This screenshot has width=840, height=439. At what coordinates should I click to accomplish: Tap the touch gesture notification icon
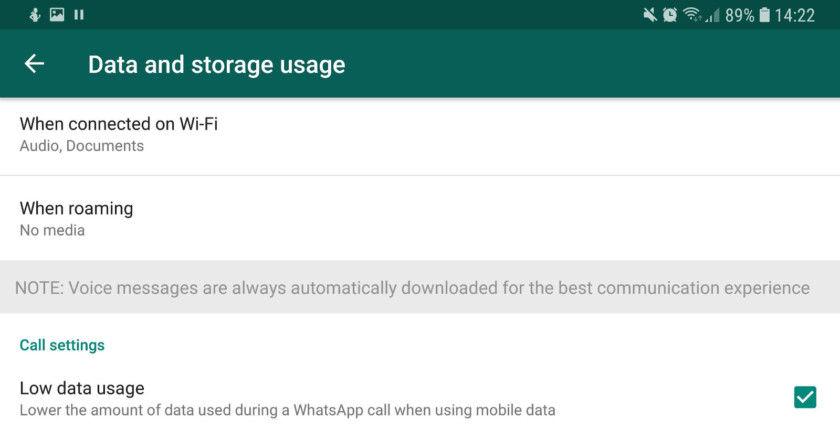click(x=35, y=15)
